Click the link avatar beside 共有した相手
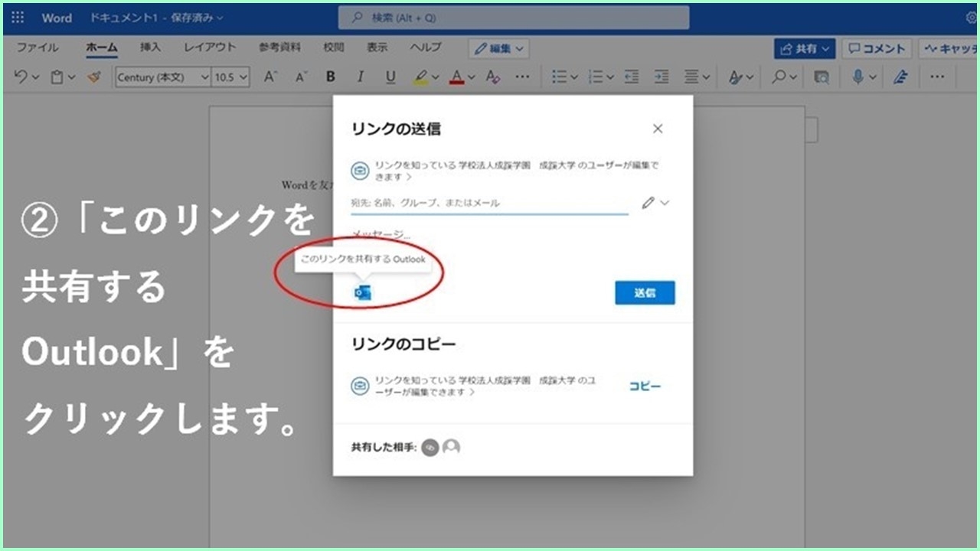Screen dimensions: 980x551 pos(430,447)
